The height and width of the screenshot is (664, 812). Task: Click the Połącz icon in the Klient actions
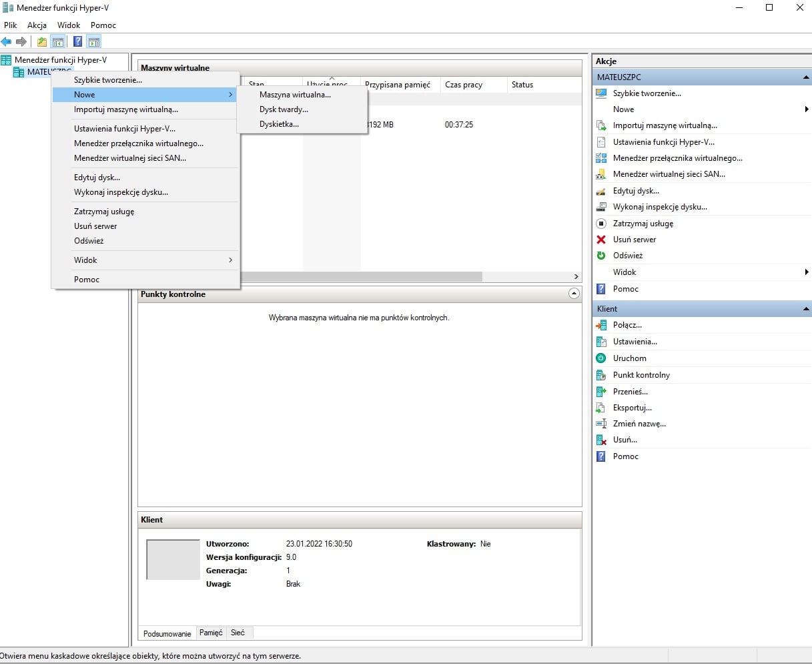point(601,325)
